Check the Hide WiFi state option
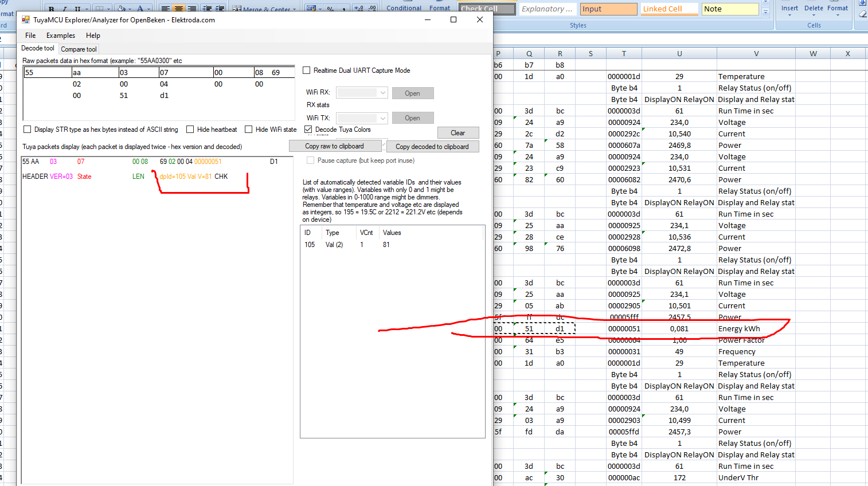868x486 pixels. point(248,130)
